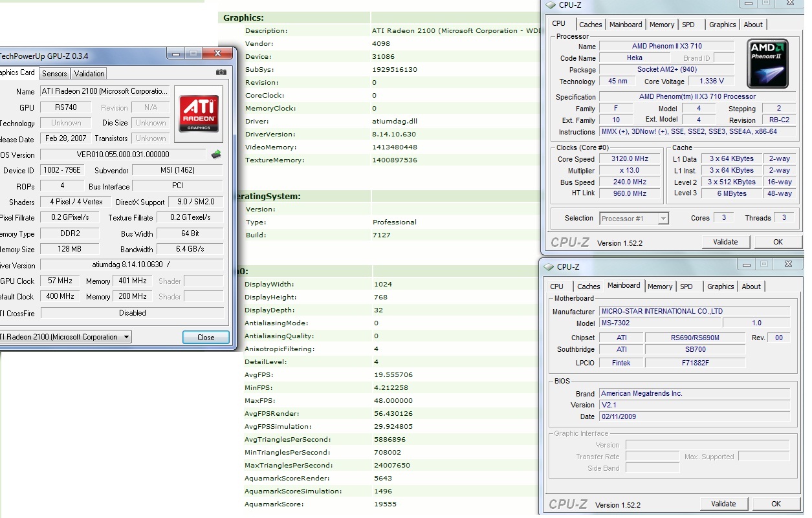The height and width of the screenshot is (518, 812).
Task: Click the CPU Name field AMD Phenom II X3 710
Action: pos(666,47)
